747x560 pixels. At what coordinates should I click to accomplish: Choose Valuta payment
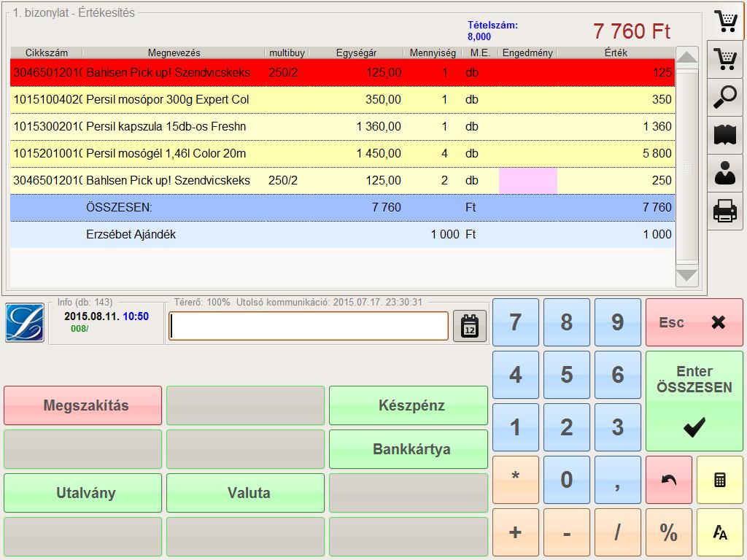(245, 493)
